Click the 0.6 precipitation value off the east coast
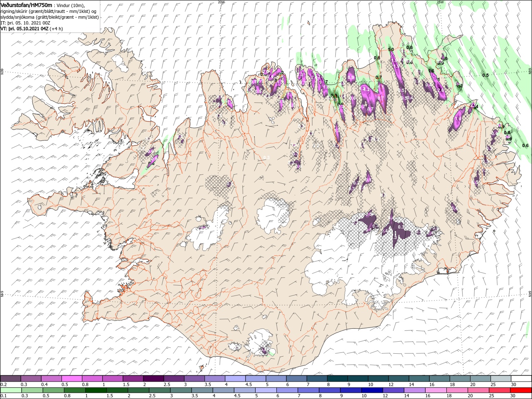The height and width of the screenshot is (399, 532). (x=525, y=145)
